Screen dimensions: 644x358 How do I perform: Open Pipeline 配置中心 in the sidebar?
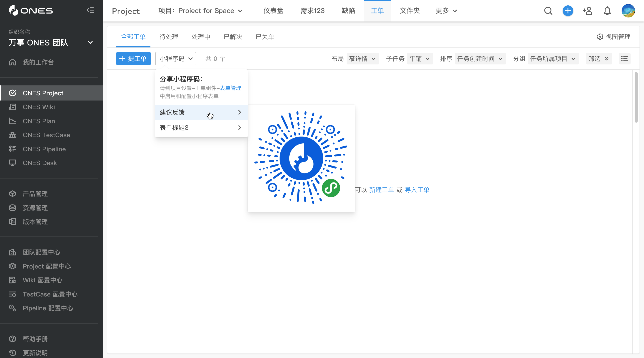coord(51,308)
